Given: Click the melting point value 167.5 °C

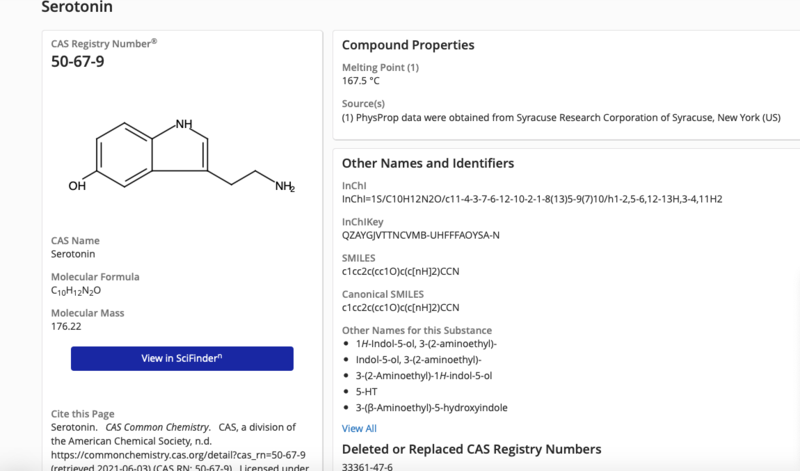Looking at the screenshot, I should pyautogui.click(x=361, y=81).
